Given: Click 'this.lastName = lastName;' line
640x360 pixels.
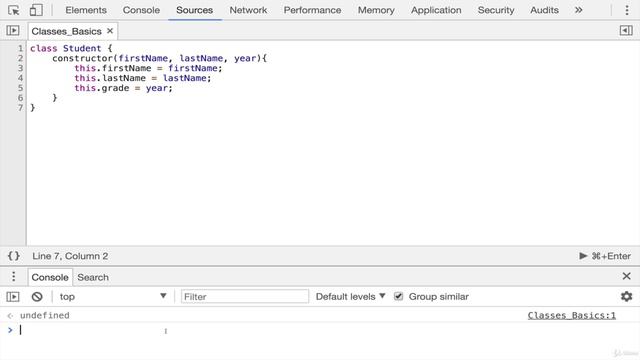Looking at the screenshot, I should pyautogui.click(x=143, y=78).
